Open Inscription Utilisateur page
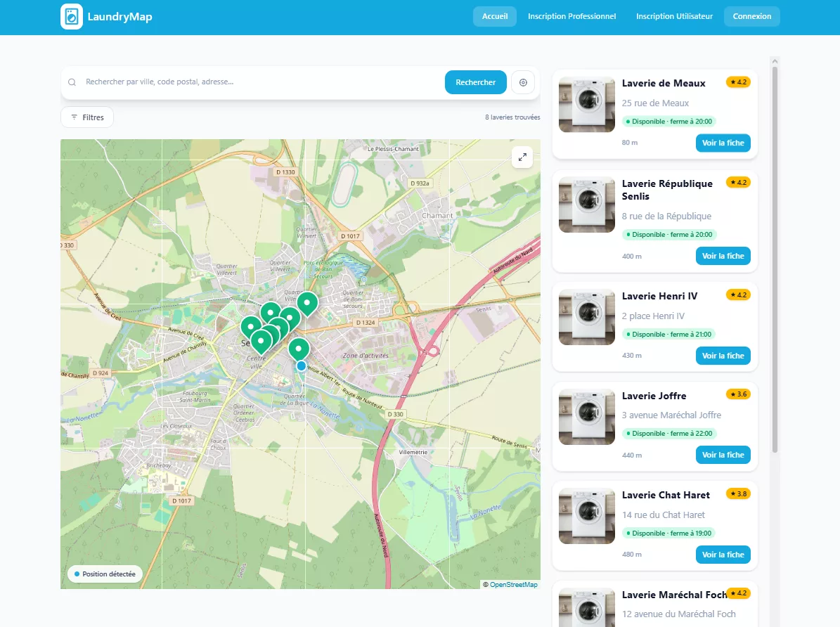The width and height of the screenshot is (840, 627). 674,16
